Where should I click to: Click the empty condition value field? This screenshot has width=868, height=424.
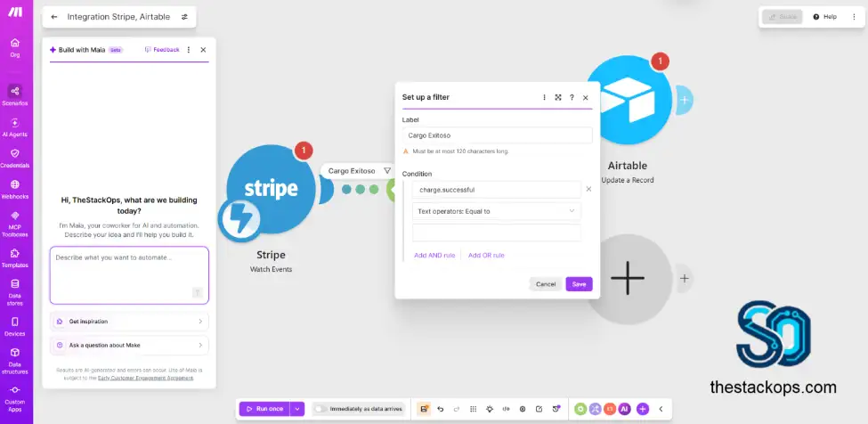(x=497, y=232)
